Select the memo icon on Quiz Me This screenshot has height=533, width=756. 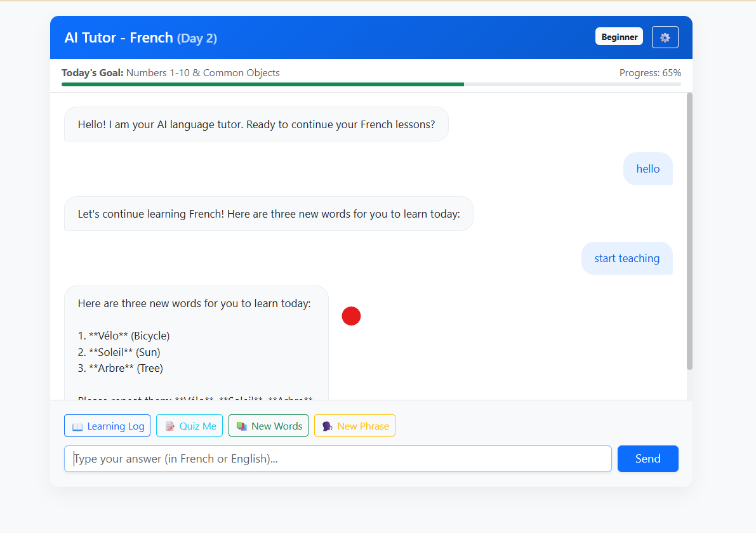click(x=169, y=425)
